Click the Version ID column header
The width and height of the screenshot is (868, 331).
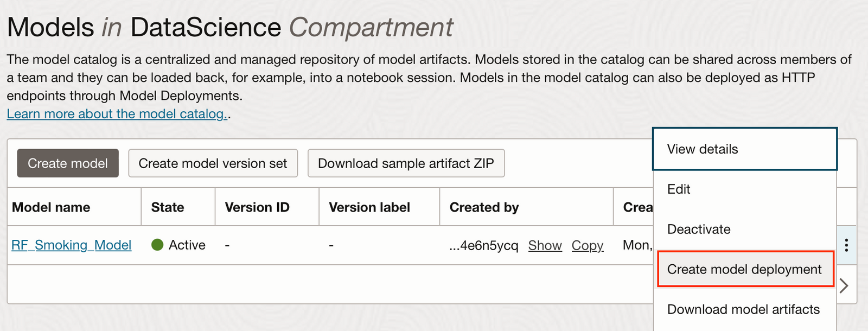point(257,207)
